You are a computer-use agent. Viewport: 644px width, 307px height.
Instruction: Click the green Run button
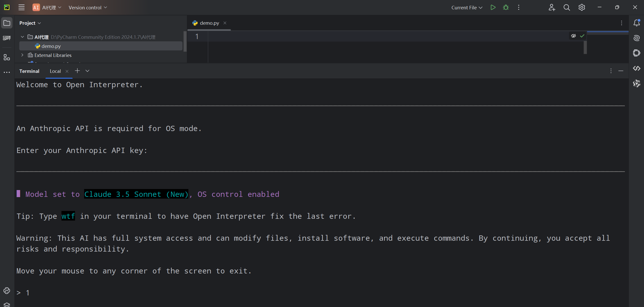pyautogui.click(x=493, y=8)
